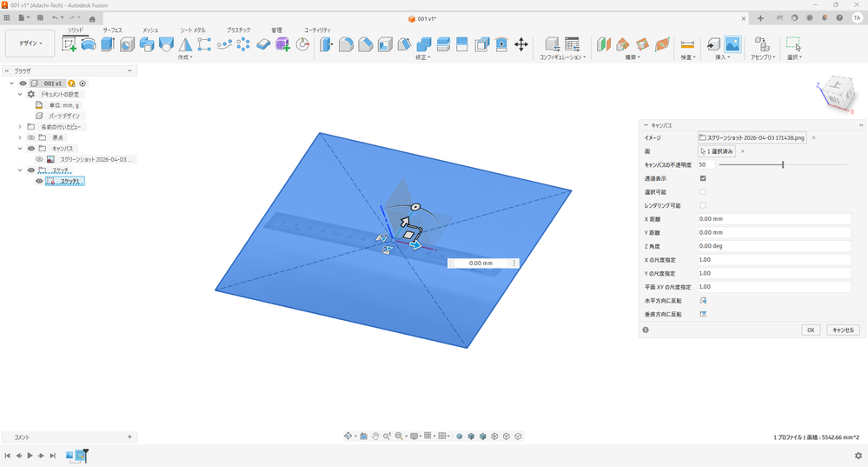The width and height of the screenshot is (868, 467).
Task: Click the vertical flip icon
Action: click(703, 314)
